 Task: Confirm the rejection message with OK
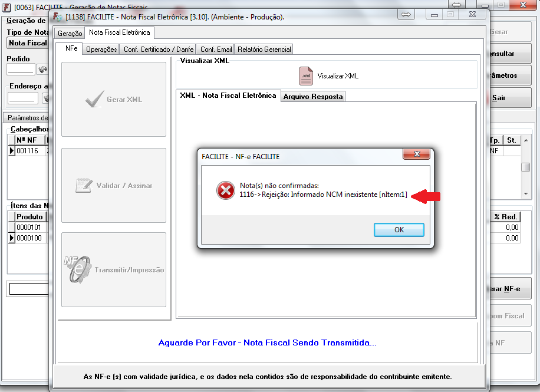(x=399, y=230)
